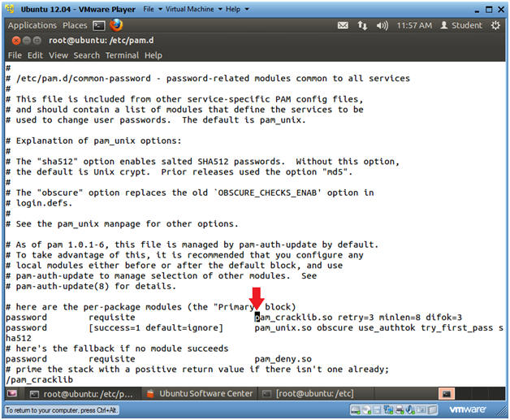The width and height of the screenshot is (510, 420).
Task: Click the VMware sound card status icon
Action: 410,410
